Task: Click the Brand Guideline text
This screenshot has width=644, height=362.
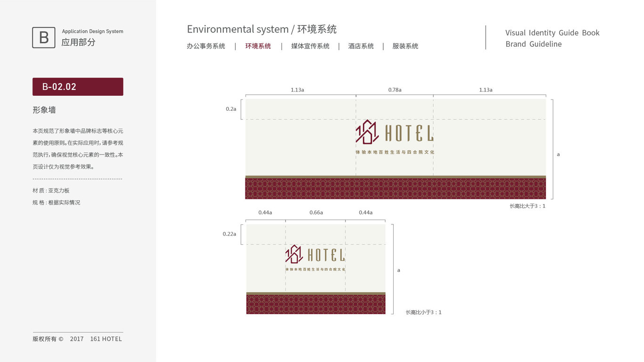Action: tap(534, 44)
